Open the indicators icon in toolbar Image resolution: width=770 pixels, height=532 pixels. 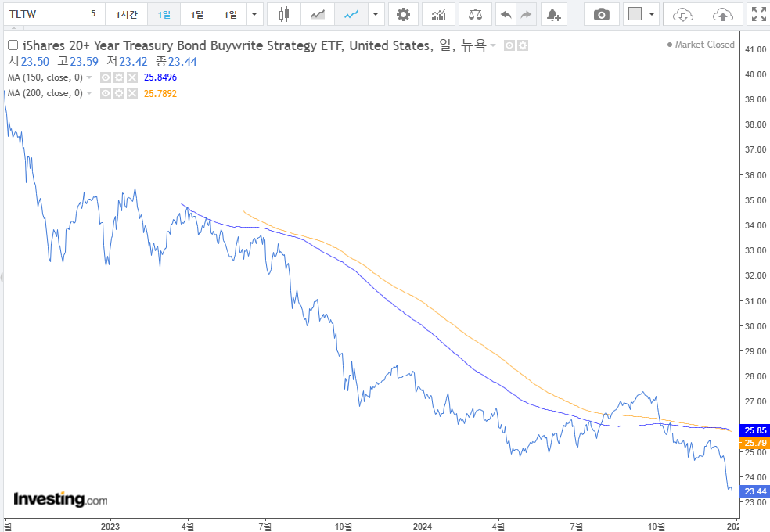click(x=438, y=14)
